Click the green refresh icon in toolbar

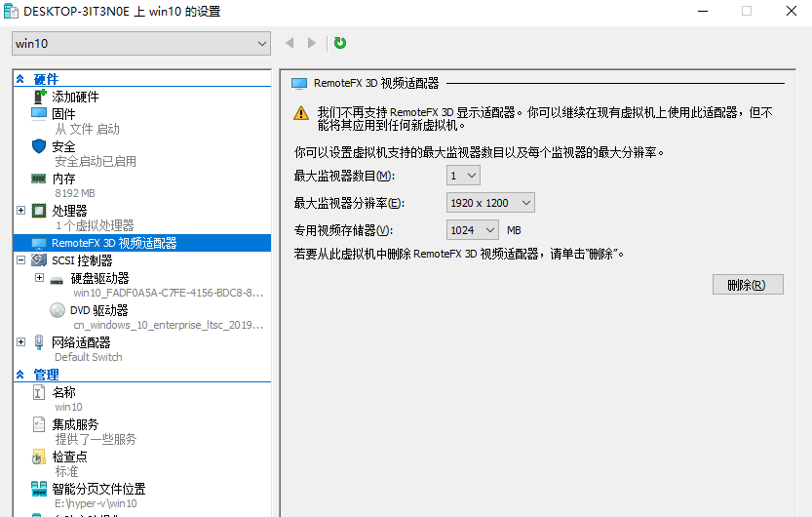coord(340,43)
